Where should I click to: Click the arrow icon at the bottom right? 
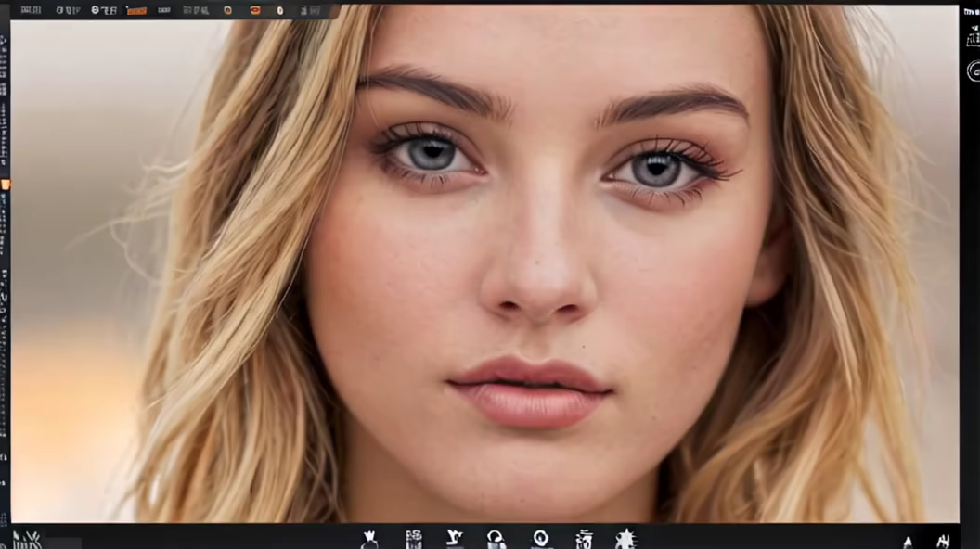[908, 542]
